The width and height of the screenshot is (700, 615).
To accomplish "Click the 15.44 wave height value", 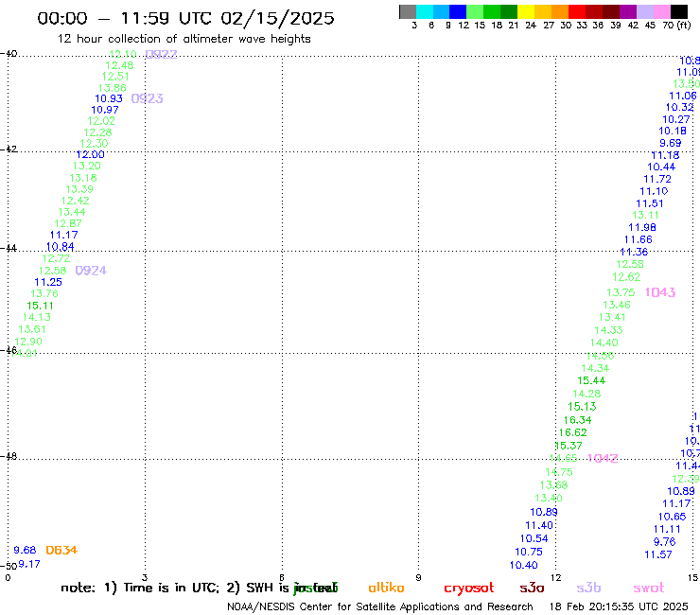I will click(591, 380).
